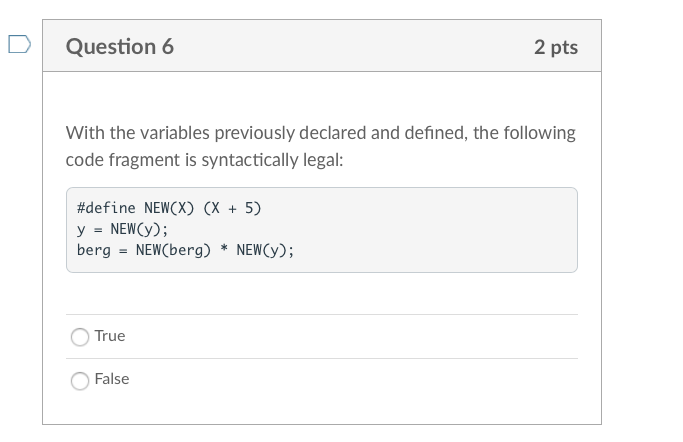
Task: Click the blank space in the False answer row
Action: tap(348, 380)
